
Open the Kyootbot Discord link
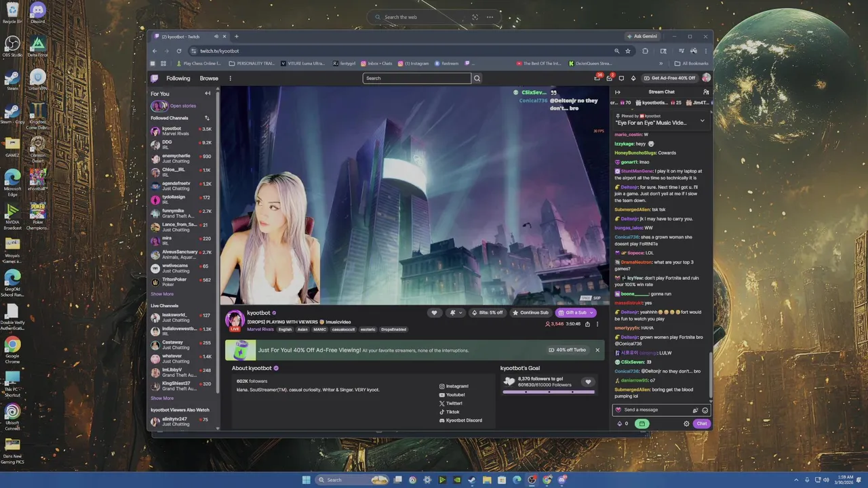coord(460,420)
